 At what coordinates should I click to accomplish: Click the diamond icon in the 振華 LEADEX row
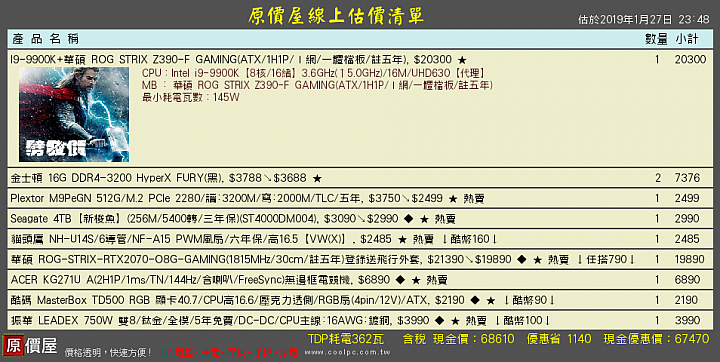[x=439, y=321]
